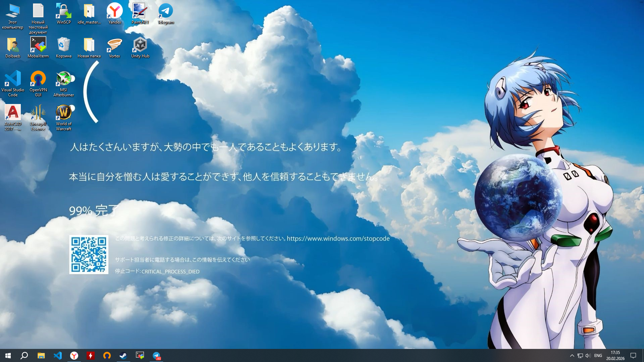Switch to Steam on the taskbar
The height and width of the screenshot is (362, 644).
click(x=123, y=356)
